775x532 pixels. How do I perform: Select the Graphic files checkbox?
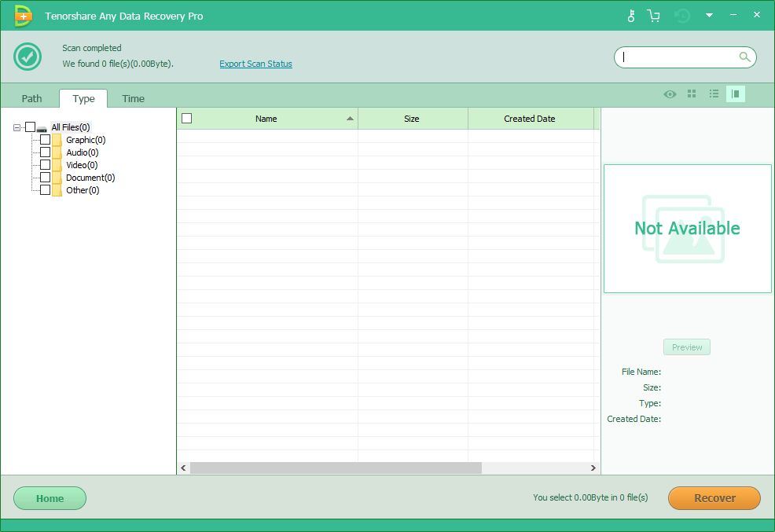(45, 139)
